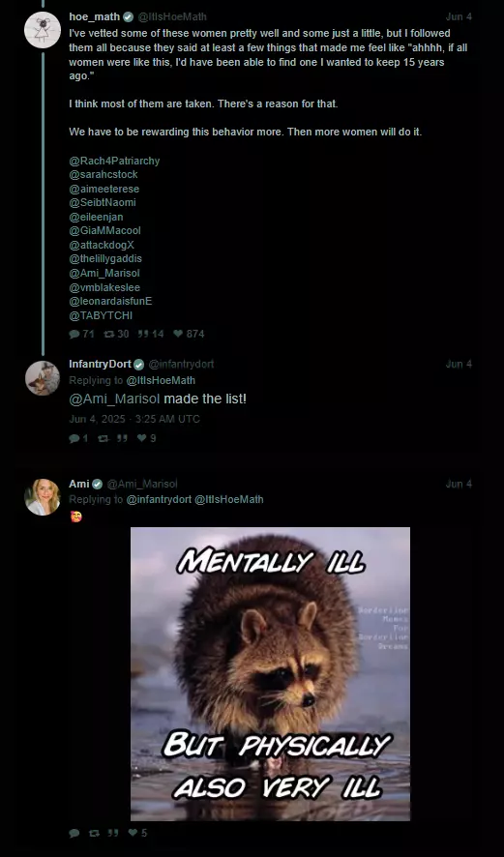Open the @TABYTCHI mention link
Screen dimensions: 504x857
tap(101, 315)
